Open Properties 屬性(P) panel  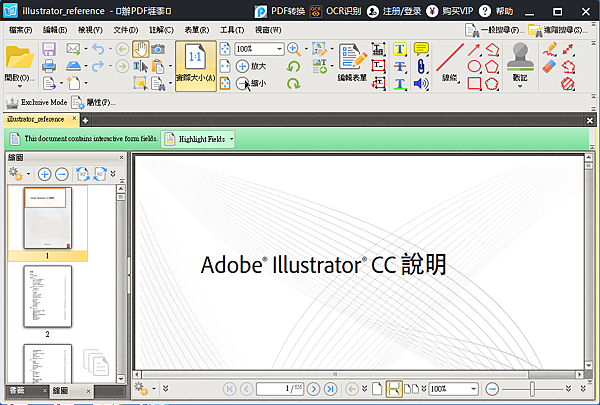click(94, 103)
